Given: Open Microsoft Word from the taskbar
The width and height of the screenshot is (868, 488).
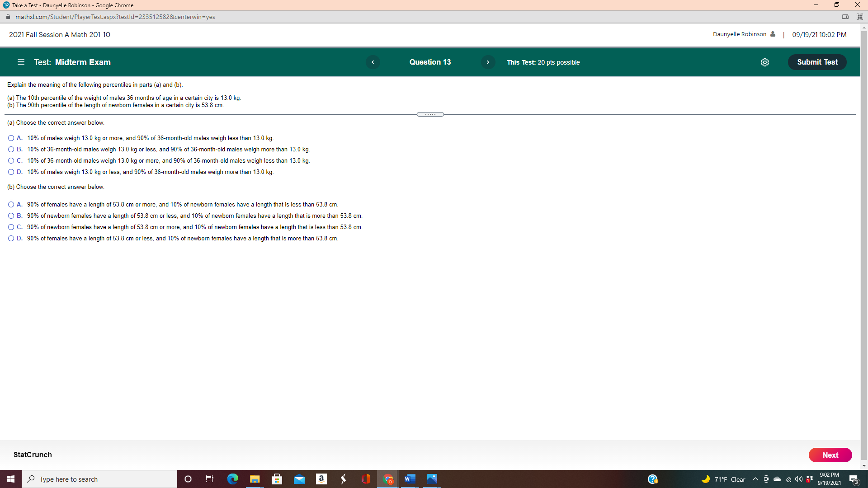Looking at the screenshot, I should click(410, 479).
